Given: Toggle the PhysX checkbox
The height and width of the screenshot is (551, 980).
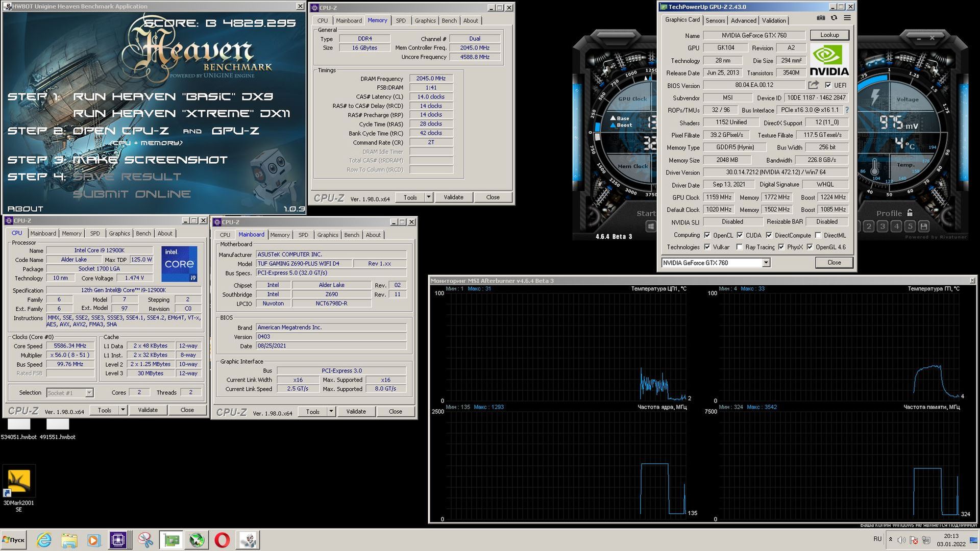Looking at the screenshot, I should [x=781, y=247].
